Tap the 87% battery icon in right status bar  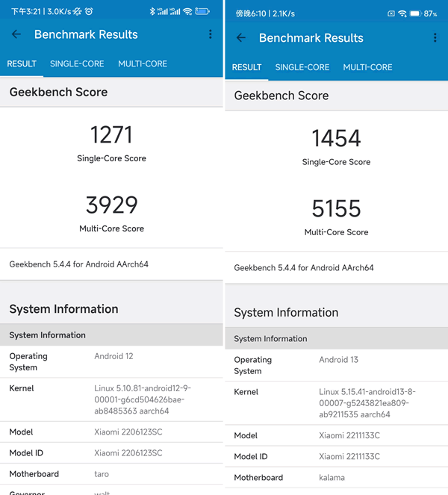point(415,14)
